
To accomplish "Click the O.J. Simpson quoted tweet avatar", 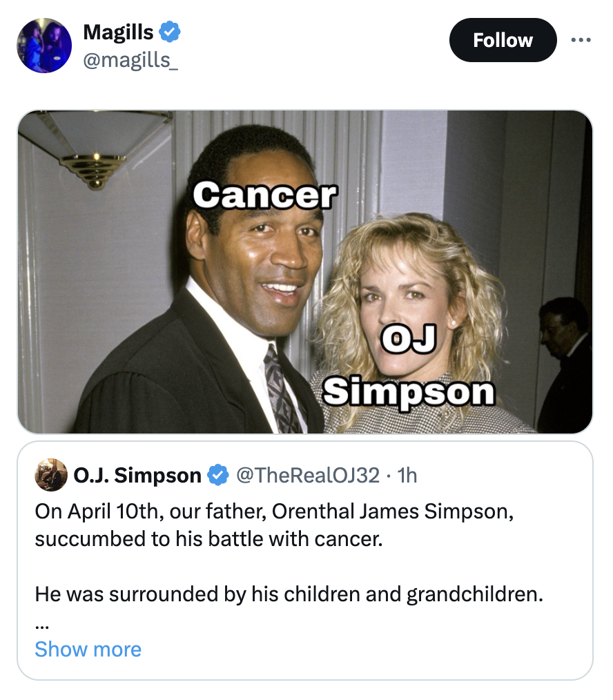I will [x=51, y=475].
